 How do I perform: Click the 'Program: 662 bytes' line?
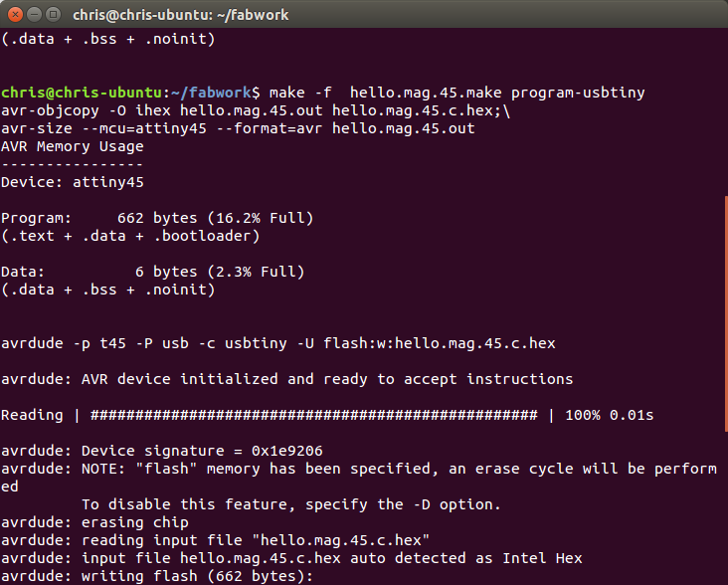[x=157, y=218]
